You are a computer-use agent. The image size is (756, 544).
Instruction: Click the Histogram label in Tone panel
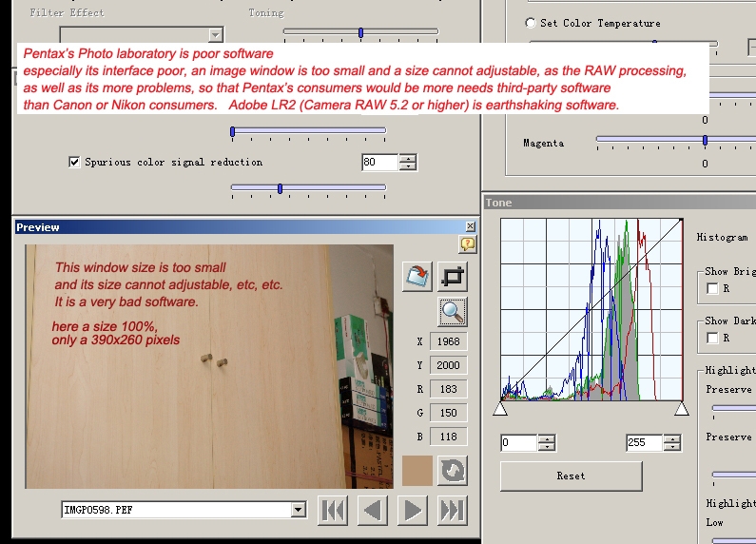[723, 237]
